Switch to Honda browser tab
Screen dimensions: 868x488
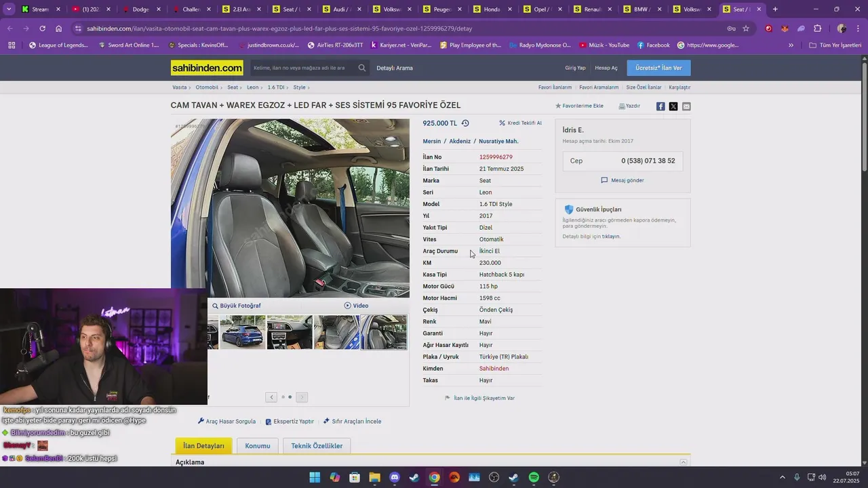click(x=493, y=9)
